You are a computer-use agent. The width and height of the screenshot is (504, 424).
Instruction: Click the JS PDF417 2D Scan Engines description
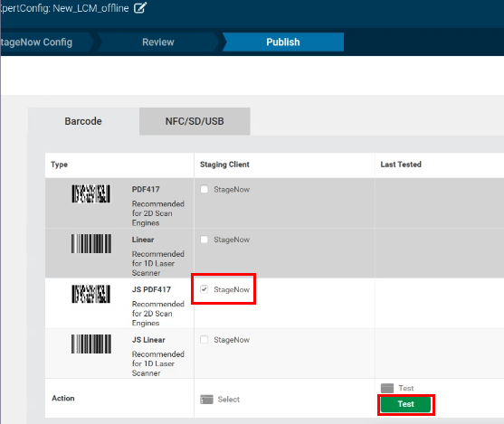tap(157, 314)
